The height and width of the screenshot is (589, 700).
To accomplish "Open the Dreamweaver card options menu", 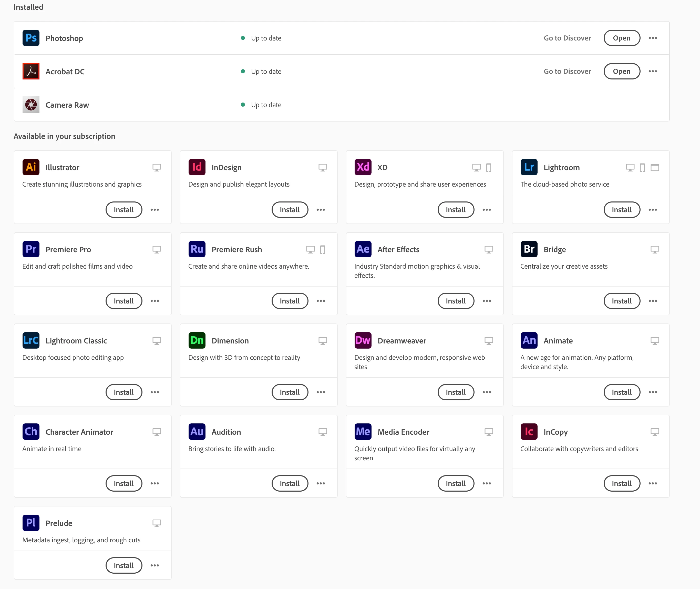I will 487,392.
